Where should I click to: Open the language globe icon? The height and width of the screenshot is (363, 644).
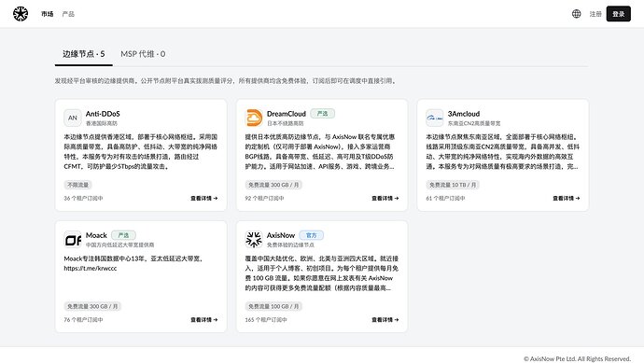576,14
